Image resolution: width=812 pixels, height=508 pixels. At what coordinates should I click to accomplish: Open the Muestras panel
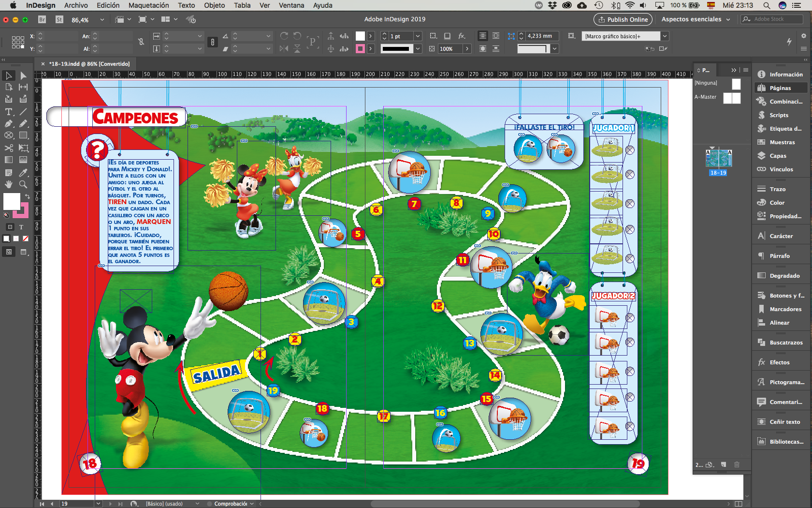pos(781,142)
